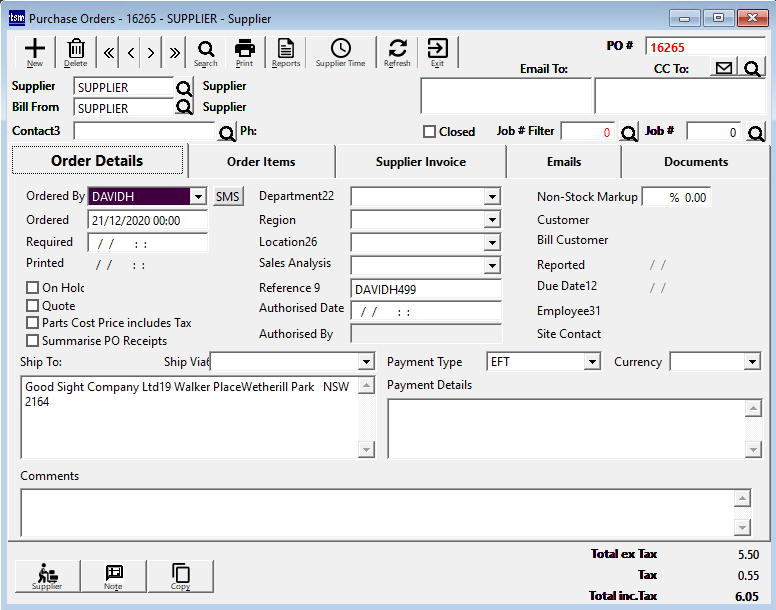Click the New purchase order icon

(35, 50)
